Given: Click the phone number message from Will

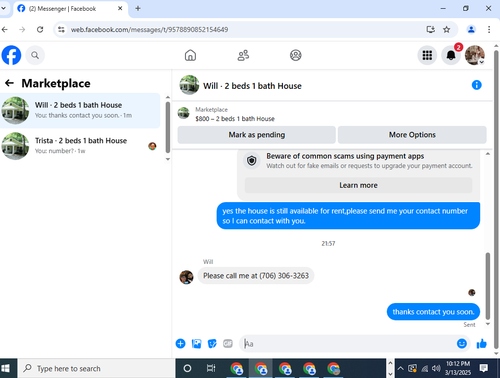Looking at the screenshot, I should (256, 276).
